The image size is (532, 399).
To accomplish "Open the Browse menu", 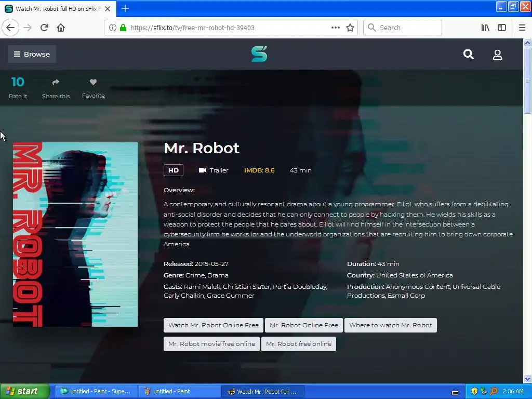I will click(32, 54).
